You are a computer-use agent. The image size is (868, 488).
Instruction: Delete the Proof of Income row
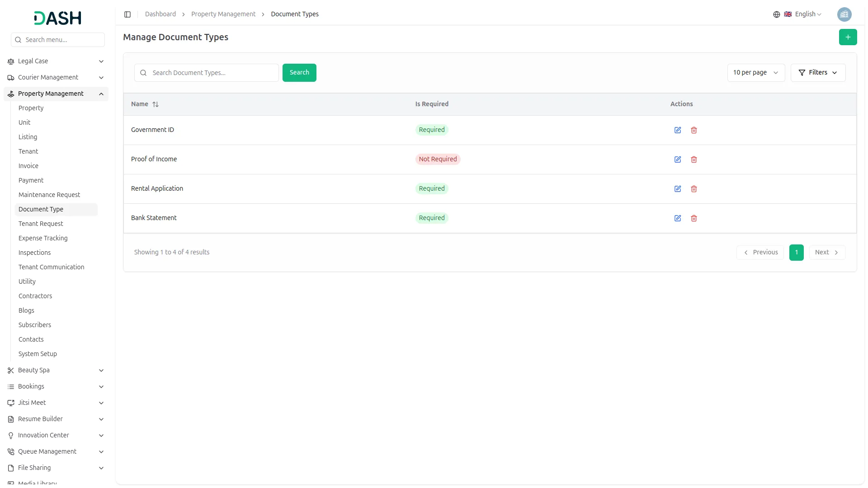tap(693, 160)
